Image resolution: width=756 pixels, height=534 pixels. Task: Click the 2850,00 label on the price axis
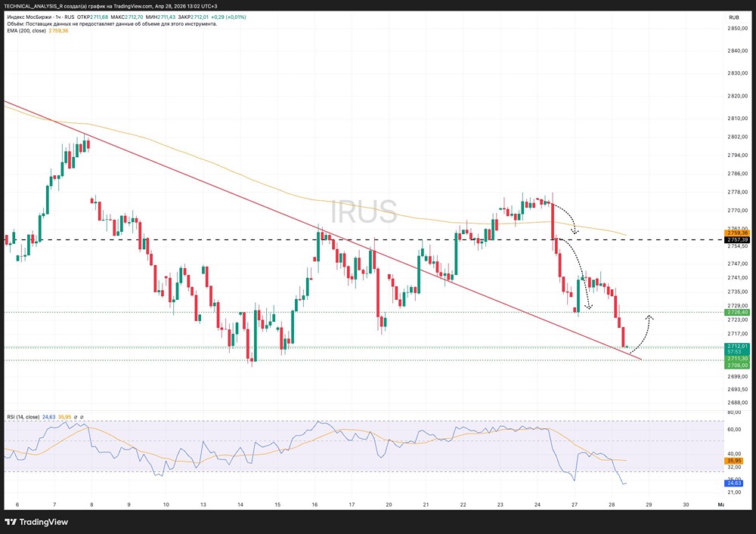(x=737, y=29)
